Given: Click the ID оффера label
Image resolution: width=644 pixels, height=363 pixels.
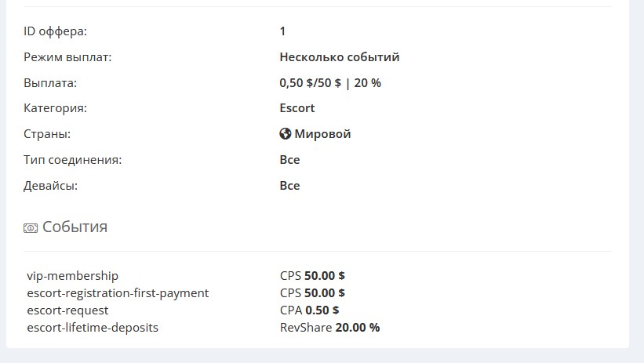Looking at the screenshot, I should point(56,31).
